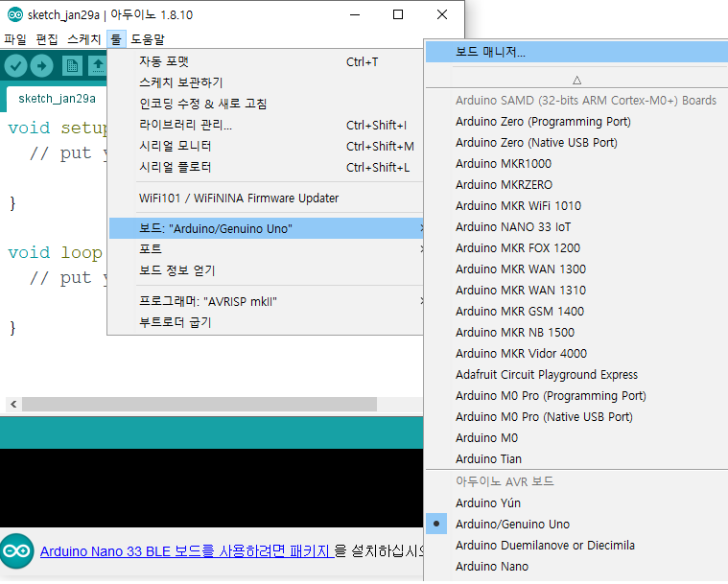This screenshot has width=728, height=584.
Task: Select Arduino Yún board
Action: click(x=576, y=503)
